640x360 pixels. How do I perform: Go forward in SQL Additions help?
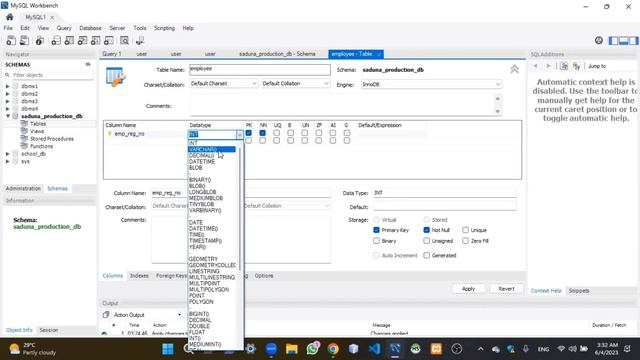point(548,66)
